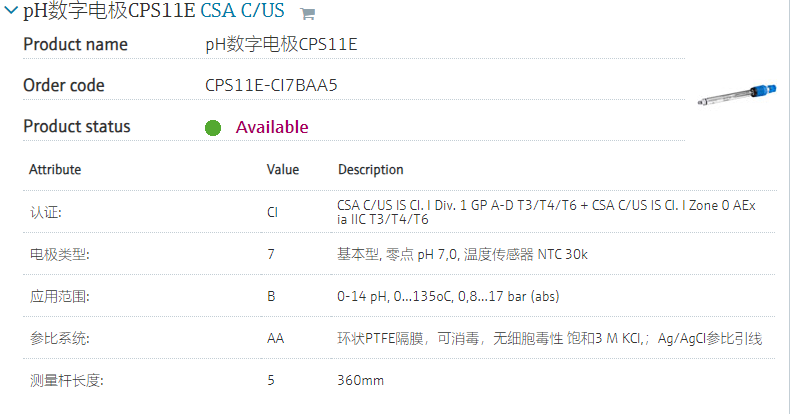Select the order code CPS11E-CI7BAA5
The height and width of the screenshot is (414, 792).
tap(271, 85)
